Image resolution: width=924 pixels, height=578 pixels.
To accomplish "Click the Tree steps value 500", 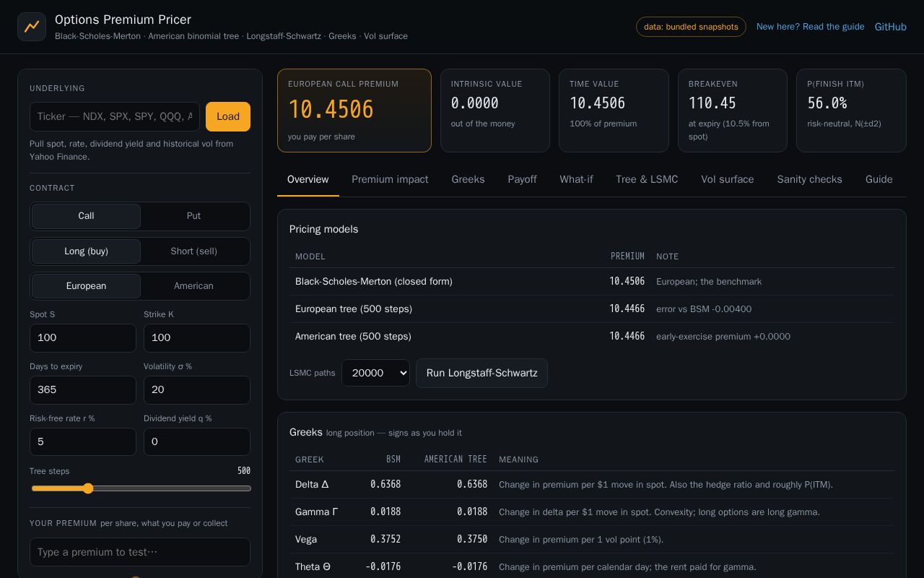I will 244,471.
